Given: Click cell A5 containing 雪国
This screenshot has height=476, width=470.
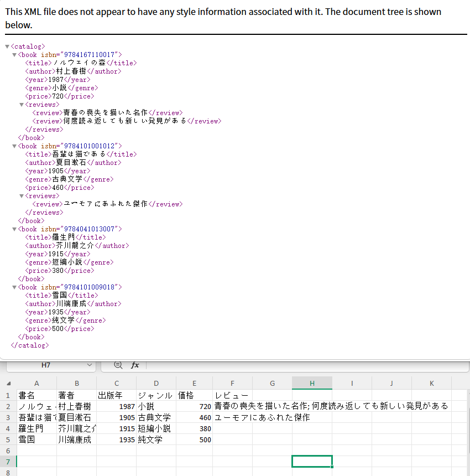Looking at the screenshot, I should coord(36,439).
